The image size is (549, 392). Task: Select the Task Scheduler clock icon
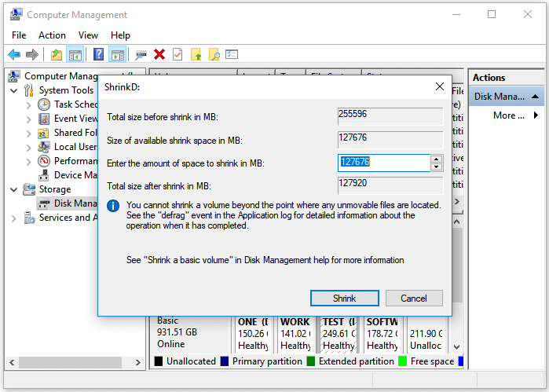coord(44,104)
